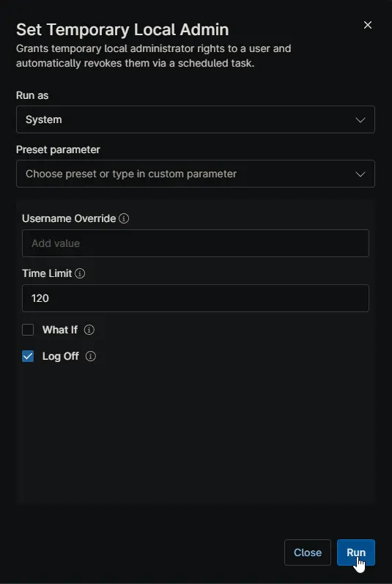Uncheck the Log Off checkbox

[x=28, y=356]
